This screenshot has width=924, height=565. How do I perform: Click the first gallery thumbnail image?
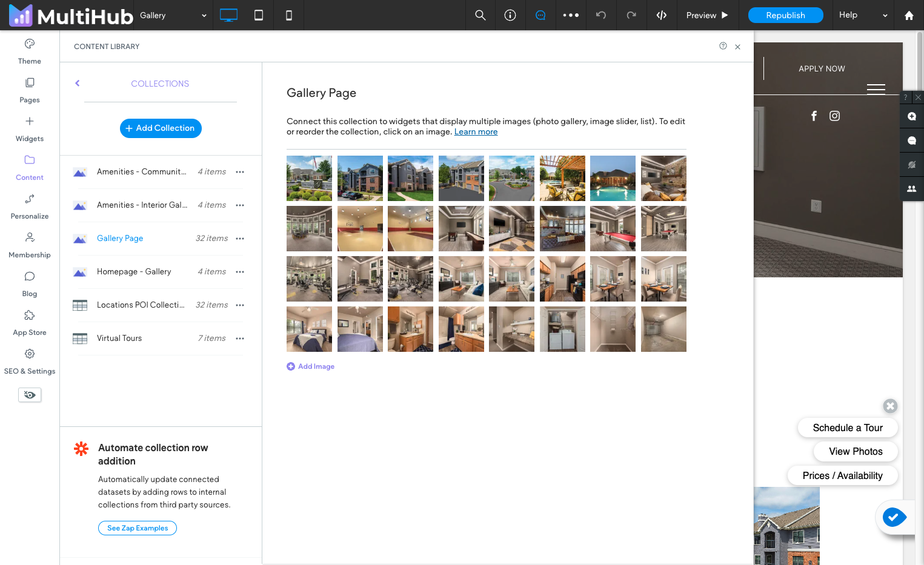tap(309, 178)
